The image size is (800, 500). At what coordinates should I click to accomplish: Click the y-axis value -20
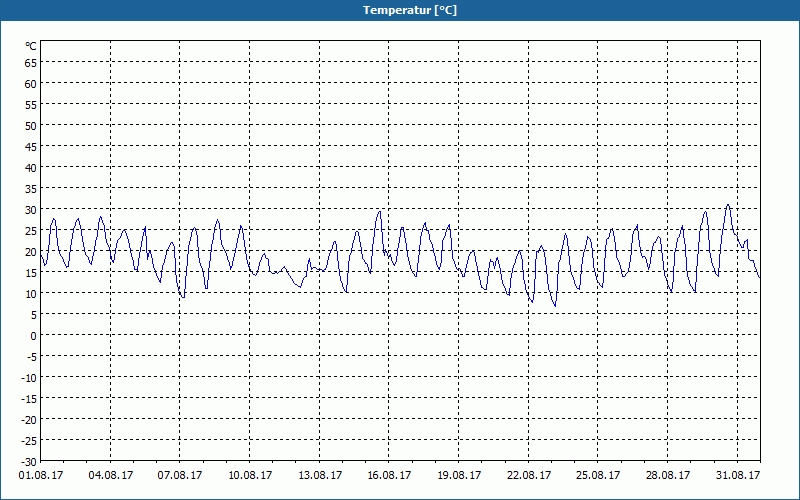click(29, 419)
